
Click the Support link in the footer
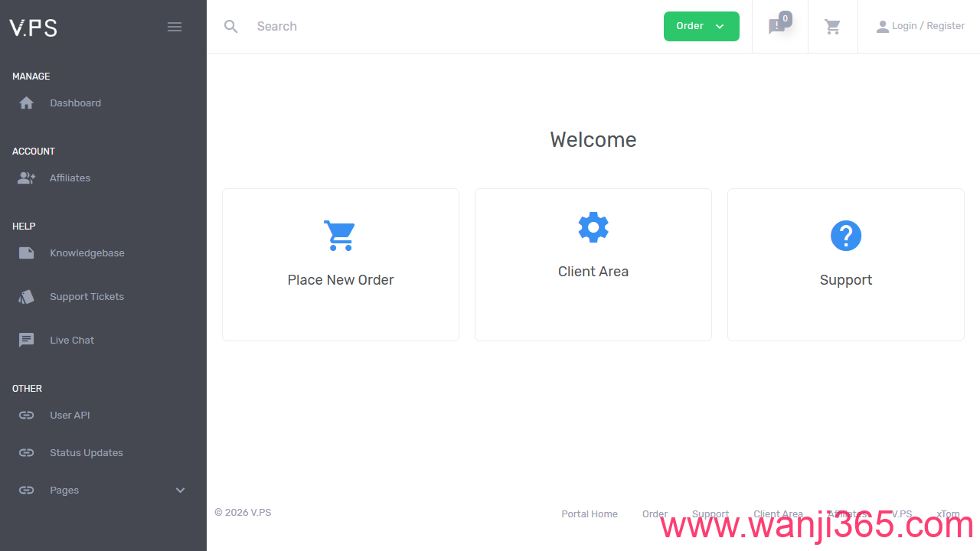point(710,514)
